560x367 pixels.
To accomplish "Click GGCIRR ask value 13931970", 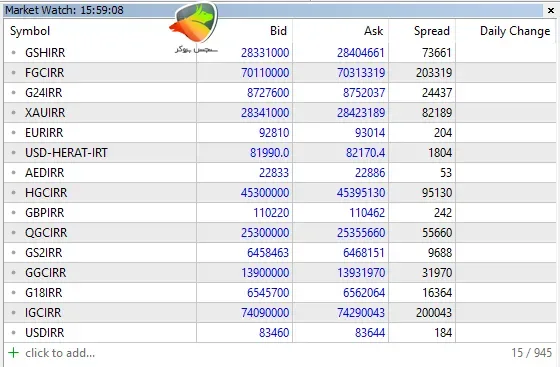I will [361, 273].
